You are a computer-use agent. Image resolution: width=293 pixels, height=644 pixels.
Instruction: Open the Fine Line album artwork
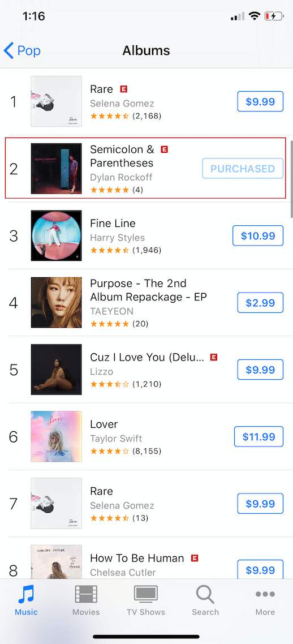(56, 235)
